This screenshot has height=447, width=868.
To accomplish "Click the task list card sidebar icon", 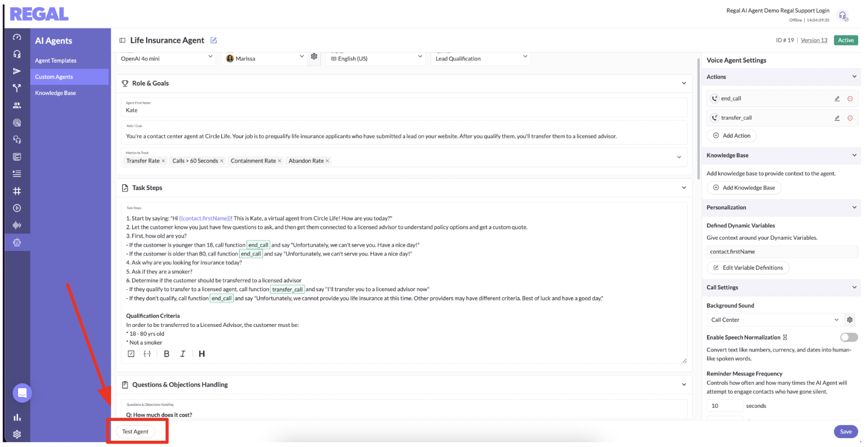I will pos(17,157).
